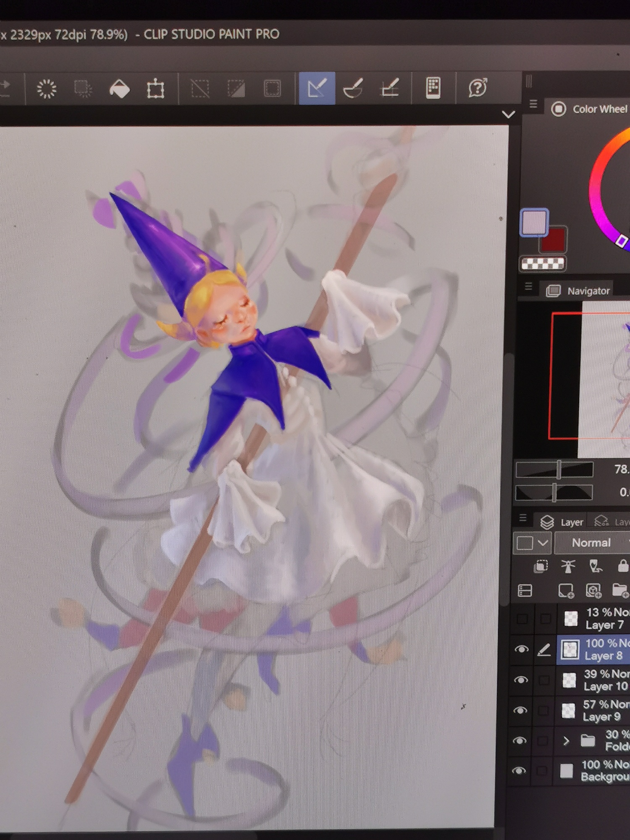The width and height of the screenshot is (630, 840).
Task: Click the New Layer Folder icon
Action: click(x=620, y=591)
